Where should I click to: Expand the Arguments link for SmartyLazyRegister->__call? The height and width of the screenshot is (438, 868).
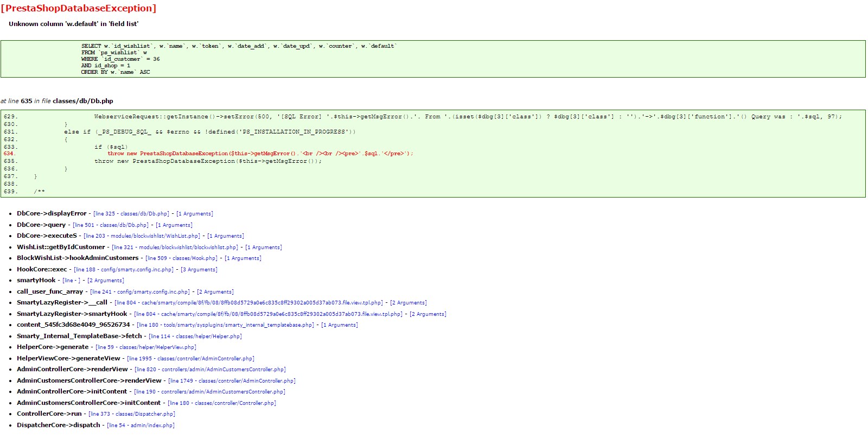click(x=409, y=303)
